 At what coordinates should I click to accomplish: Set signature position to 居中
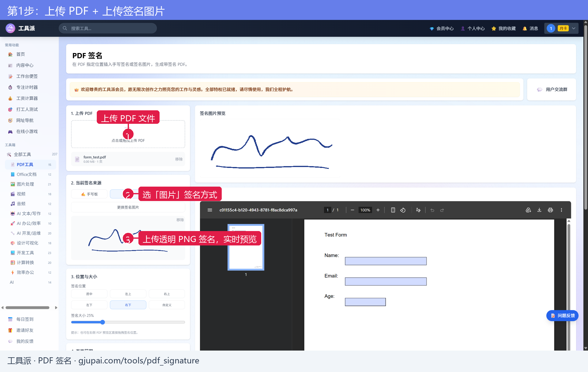pos(89,294)
